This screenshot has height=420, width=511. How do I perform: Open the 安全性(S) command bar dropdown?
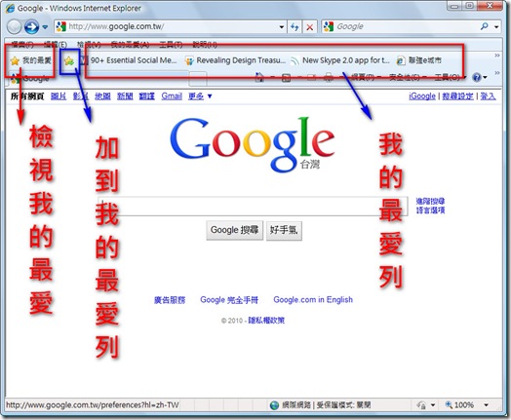408,78
